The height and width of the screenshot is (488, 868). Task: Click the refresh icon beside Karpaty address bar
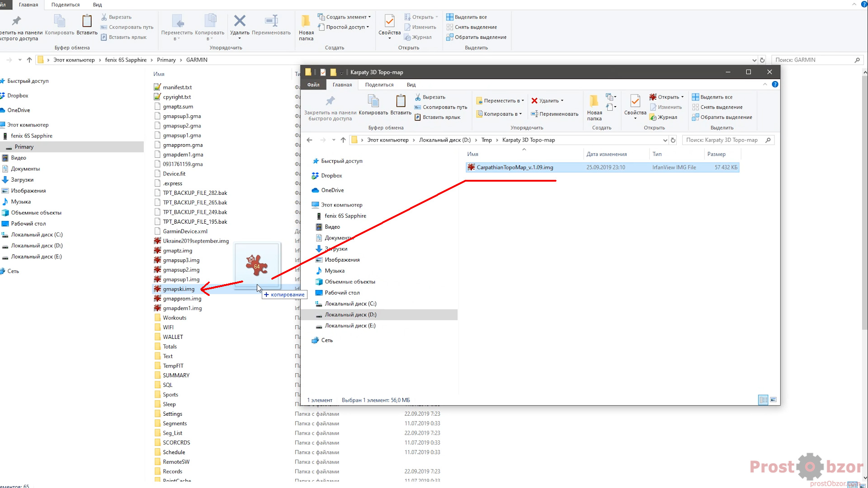(x=673, y=140)
